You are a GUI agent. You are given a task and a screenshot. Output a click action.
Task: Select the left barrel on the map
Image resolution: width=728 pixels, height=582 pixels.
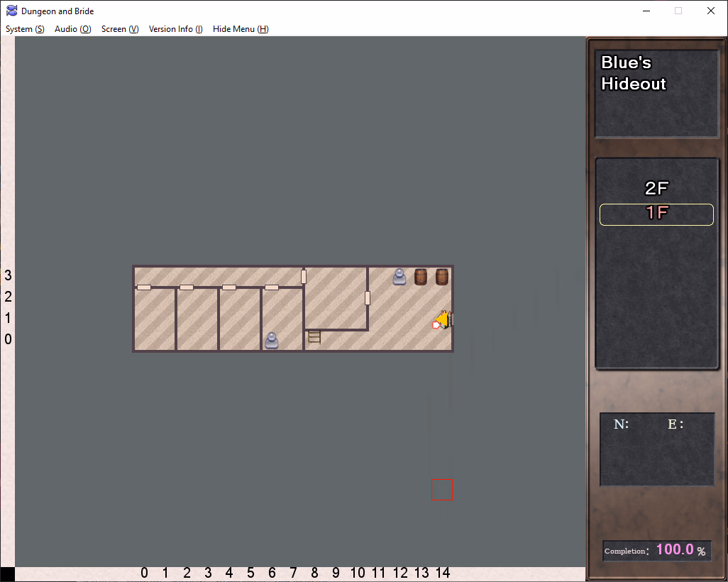(x=421, y=277)
